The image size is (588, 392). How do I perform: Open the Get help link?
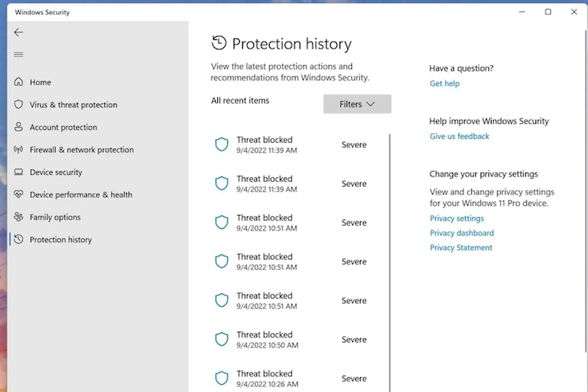coord(444,83)
